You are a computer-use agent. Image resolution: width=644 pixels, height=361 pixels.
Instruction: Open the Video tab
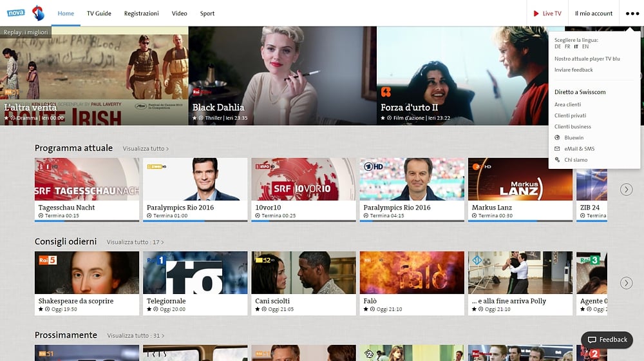[179, 13]
